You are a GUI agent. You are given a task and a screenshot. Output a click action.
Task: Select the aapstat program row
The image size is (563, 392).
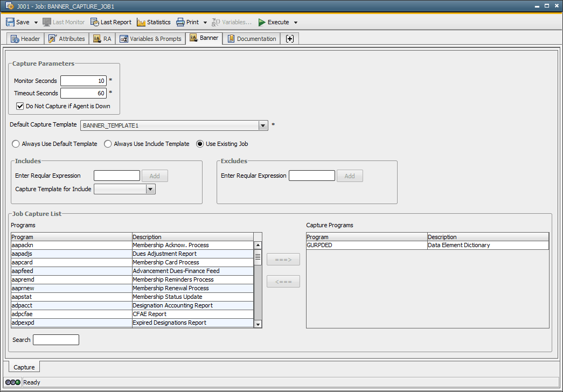(x=132, y=297)
